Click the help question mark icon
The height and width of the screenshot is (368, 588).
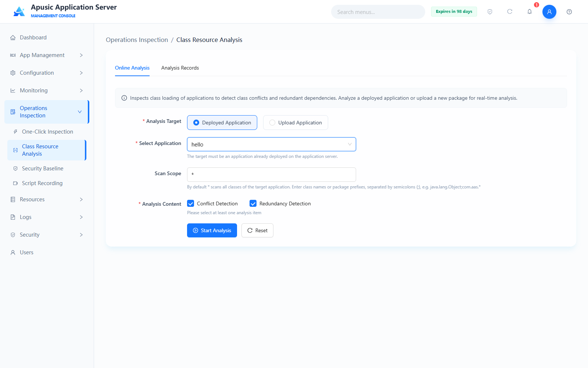click(569, 12)
